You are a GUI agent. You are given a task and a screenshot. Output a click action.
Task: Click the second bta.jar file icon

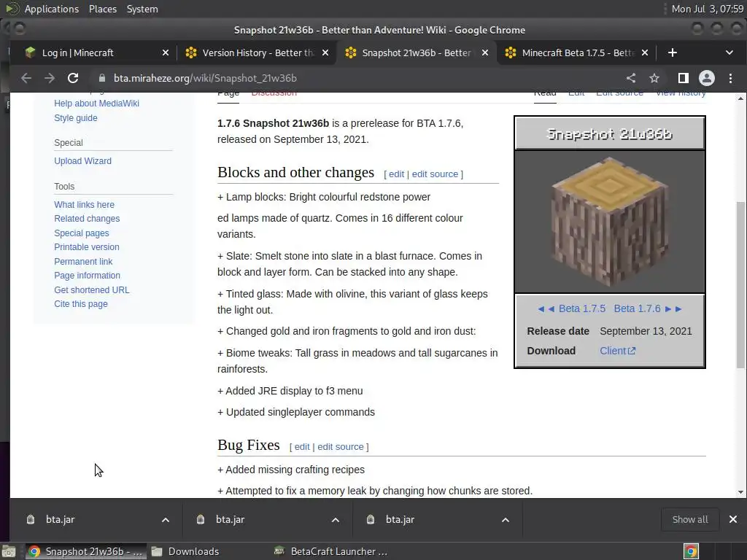pyautogui.click(x=201, y=519)
